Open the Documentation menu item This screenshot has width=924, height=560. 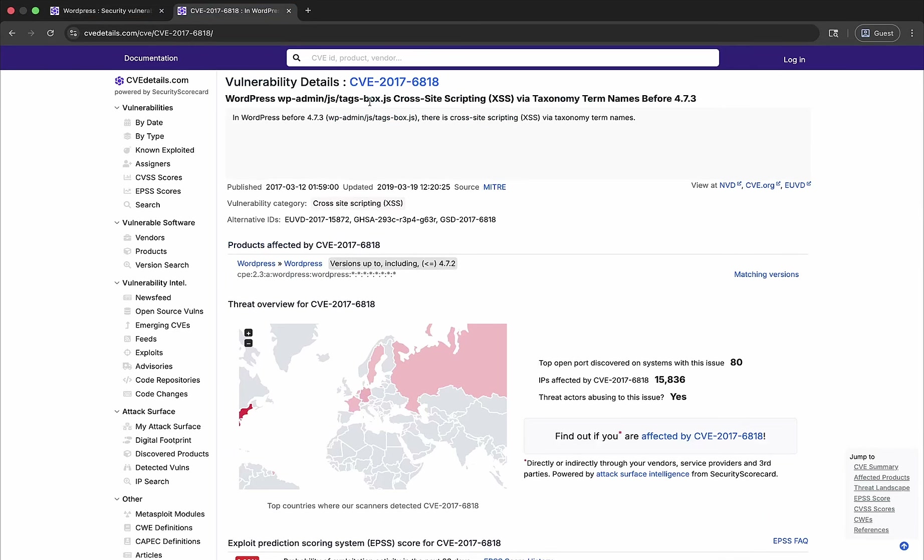[151, 58]
